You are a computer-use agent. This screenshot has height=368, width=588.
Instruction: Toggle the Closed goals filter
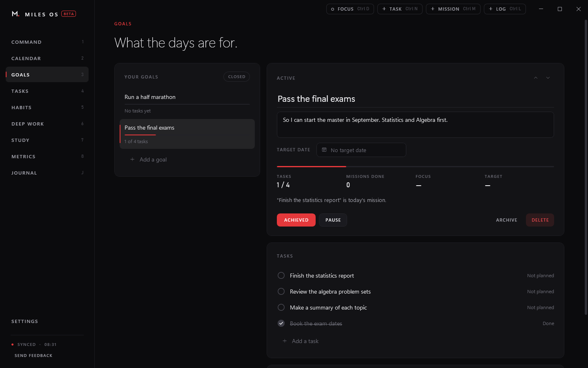pos(236,77)
